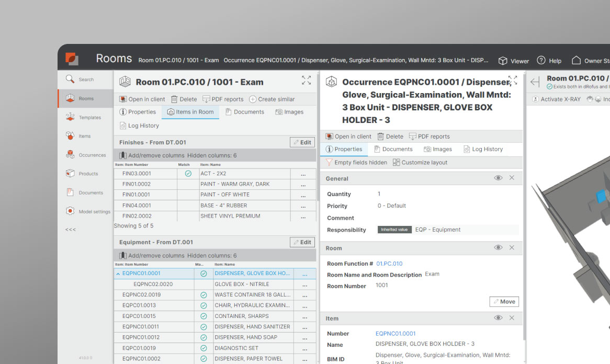610x364 pixels.
Task: Go to Occurrences in the sidebar
Action: pos(85,155)
